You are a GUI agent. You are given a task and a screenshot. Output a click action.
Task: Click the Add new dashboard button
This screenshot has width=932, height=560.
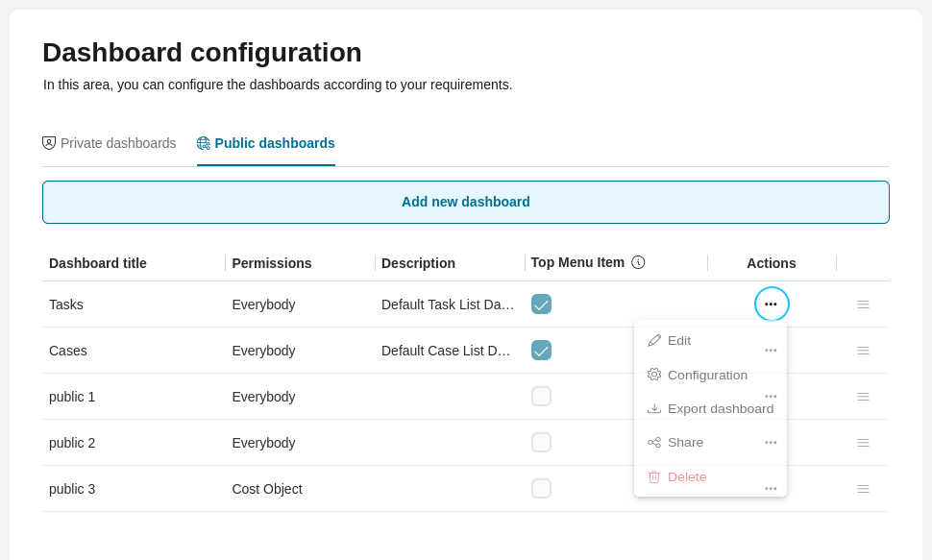(x=466, y=202)
